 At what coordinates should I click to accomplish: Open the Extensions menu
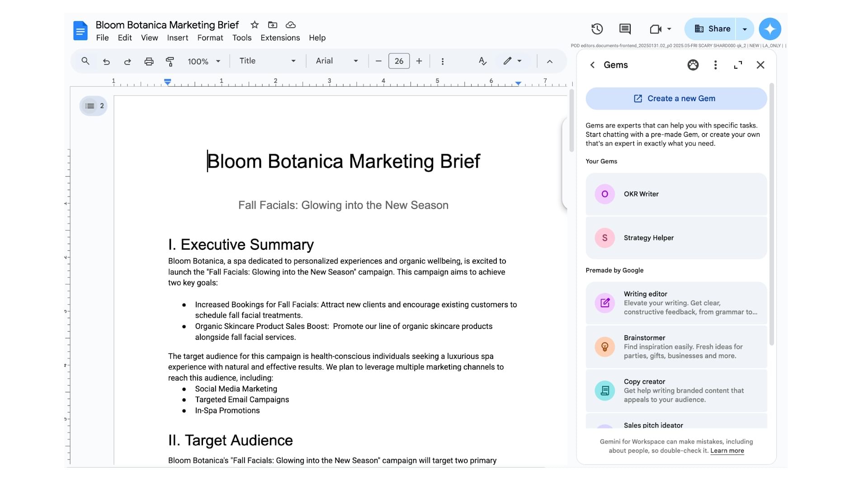(280, 38)
